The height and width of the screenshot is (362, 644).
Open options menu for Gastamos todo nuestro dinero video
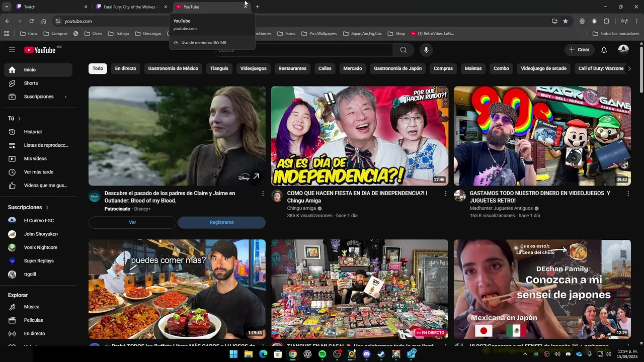pos(628,194)
